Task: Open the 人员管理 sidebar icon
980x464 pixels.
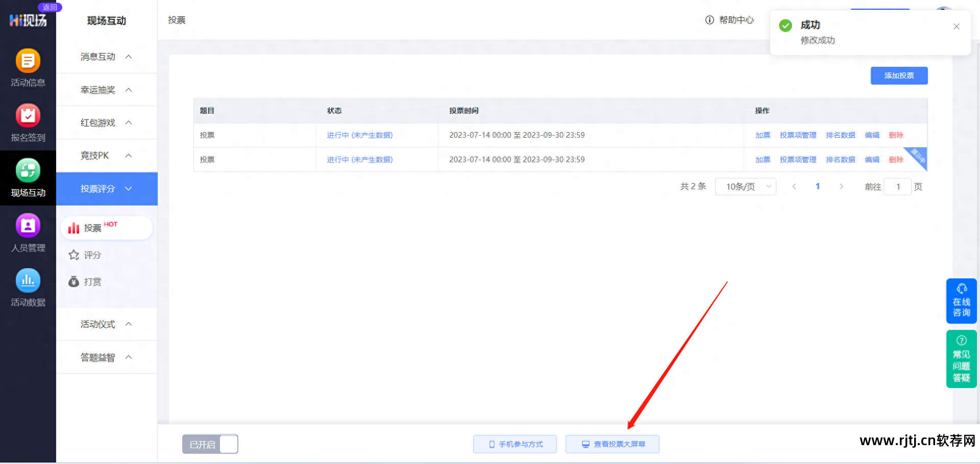Action: 28,233
